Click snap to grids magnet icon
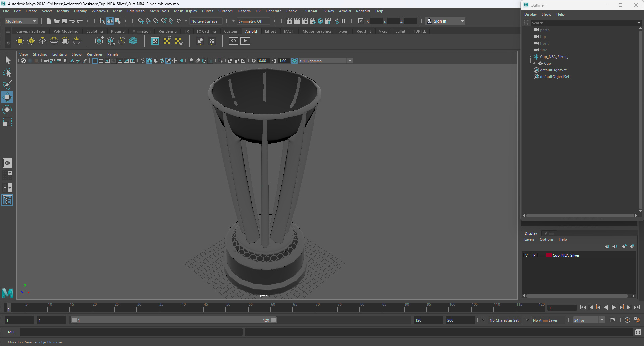The height and width of the screenshot is (346, 644). click(x=140, y=21)
